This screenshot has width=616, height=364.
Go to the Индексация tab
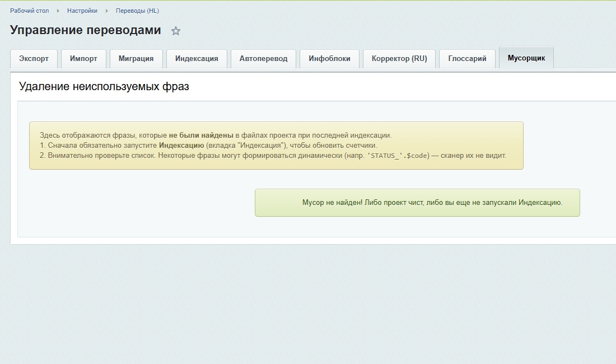click(x=197, y=59)
